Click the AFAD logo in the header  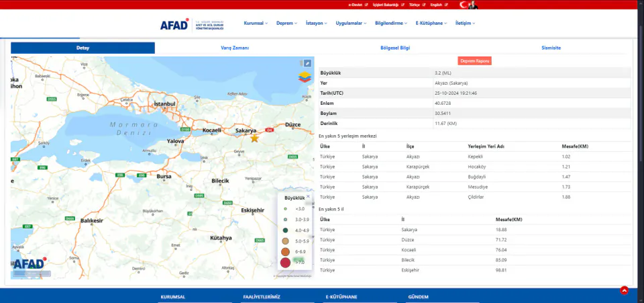tap(192, 24)
